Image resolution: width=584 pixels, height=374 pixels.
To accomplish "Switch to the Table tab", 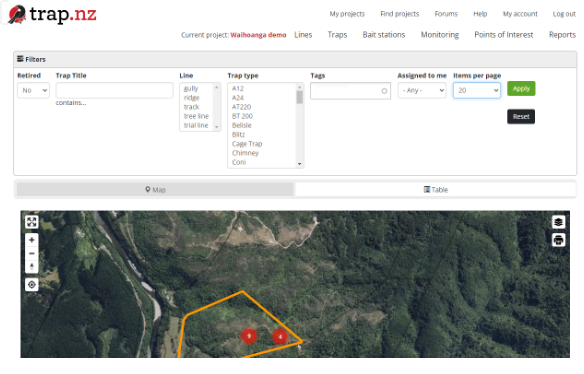I will tap(436, 190).
